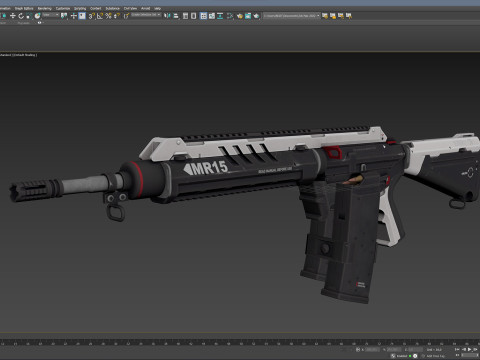Open the Substance menu
Viewport: 480px width, 360px height.
coord(113,8)
